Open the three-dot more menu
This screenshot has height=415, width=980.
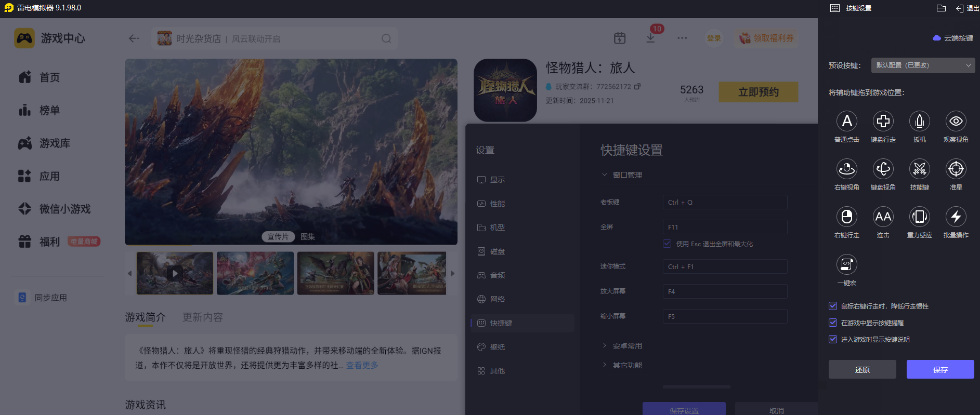[x=682, y=38]
